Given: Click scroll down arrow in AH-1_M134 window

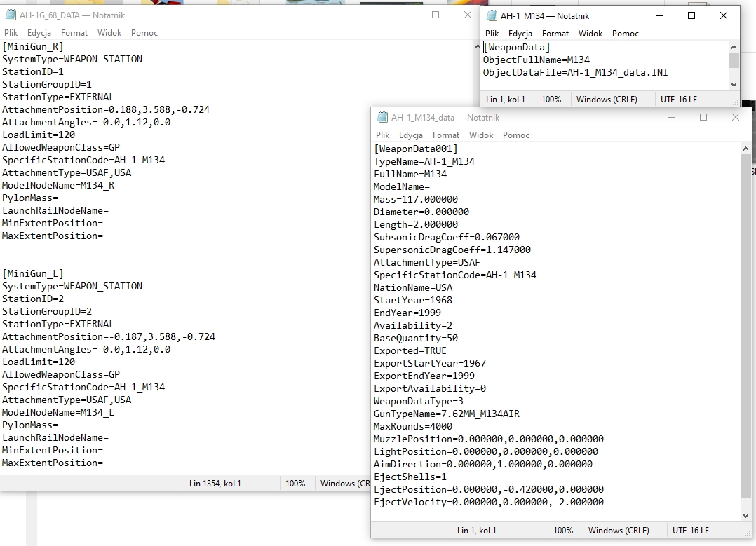Looking at the screenshot, I should [x=734, y=84].
